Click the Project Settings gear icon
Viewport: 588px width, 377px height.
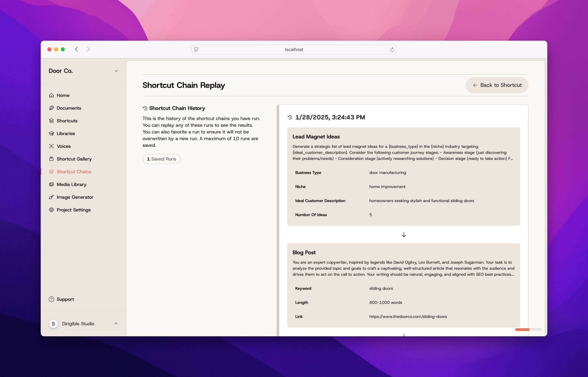point(51,210)
